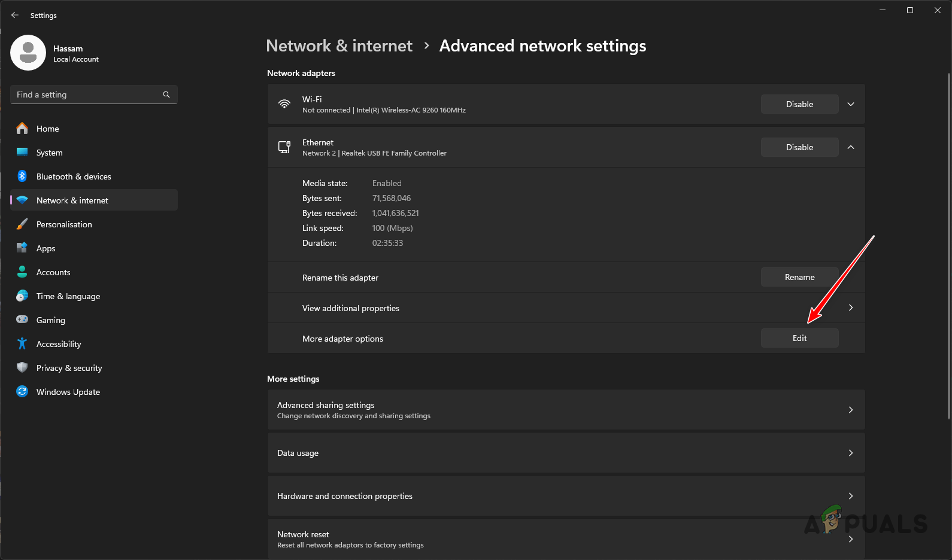Open the Apps section
Image resolution: width=952 pixels, height=560 pixels.
[46, 248]
